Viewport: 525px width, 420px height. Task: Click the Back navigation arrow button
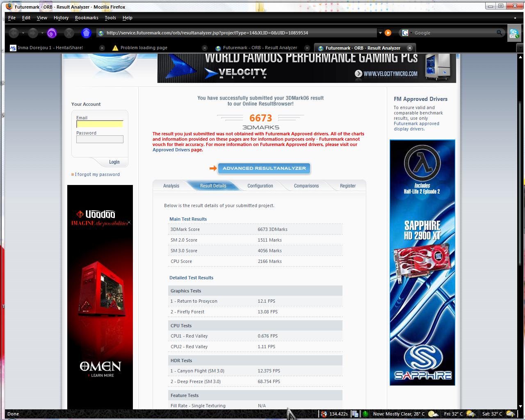[x=14, y=33]
